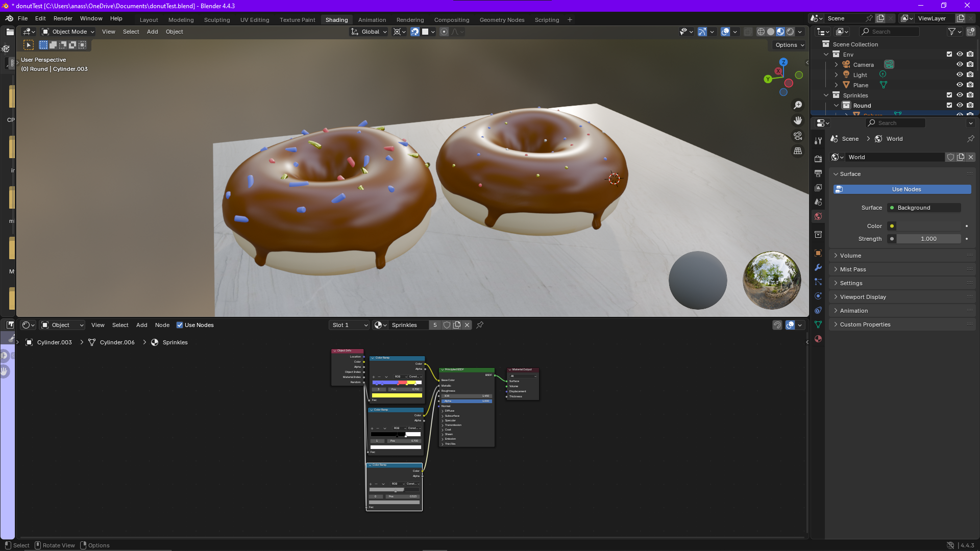This screenshot has width=980, height=551.
Task: Open the Physics properties tab
Action: pos(818,296)
